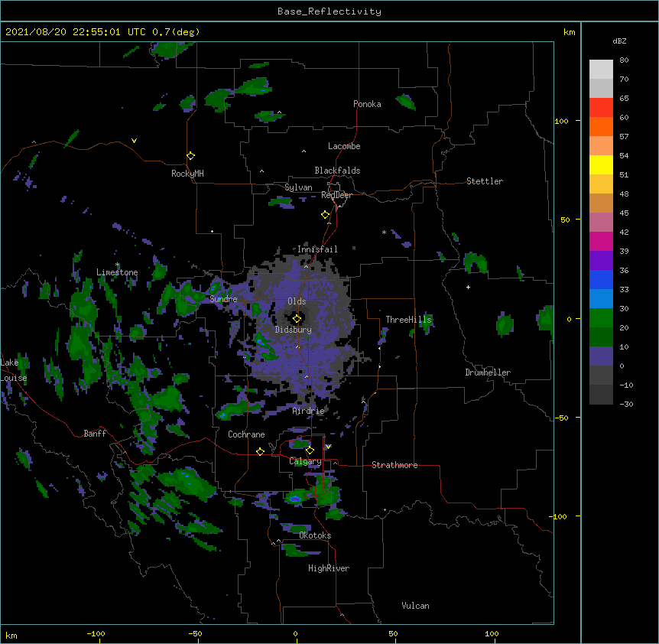Select the yellow diamond marker below RedDeer
The image size is (659, 644).
tap(326, 215)
